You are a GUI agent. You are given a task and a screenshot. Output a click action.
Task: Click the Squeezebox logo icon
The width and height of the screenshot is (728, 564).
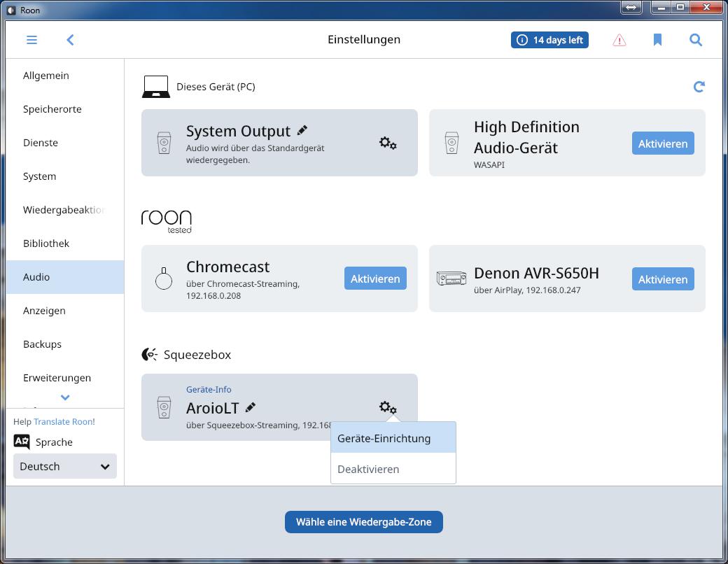click(150, 355)
